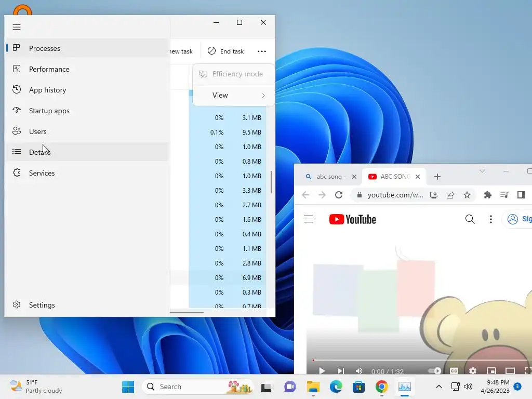The image size is (532, 399).
Task: Select Efficiency mode menu entry
Action: click(x=233, y=74)
